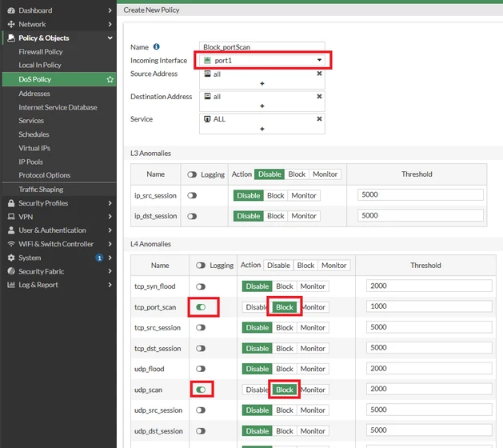503x448 pixels.
Task: Click ip_dst_session threshold field
Action: (421, 216)
